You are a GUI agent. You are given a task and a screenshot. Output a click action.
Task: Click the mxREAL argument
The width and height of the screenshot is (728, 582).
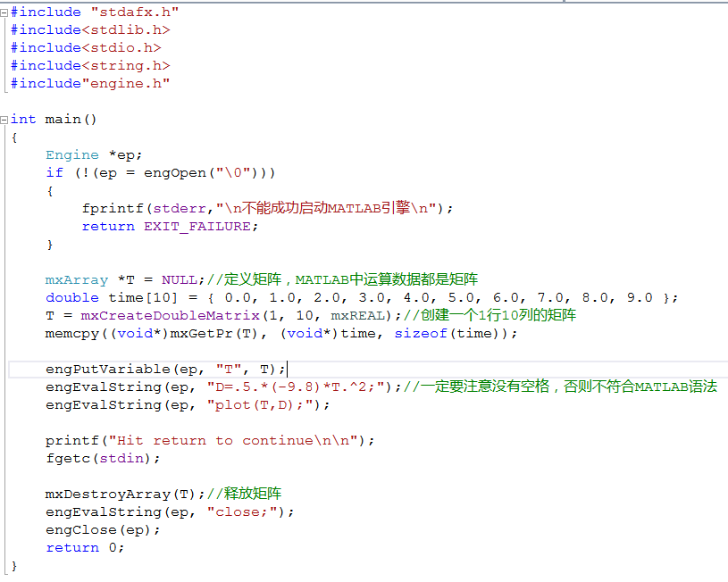point(357,316)
